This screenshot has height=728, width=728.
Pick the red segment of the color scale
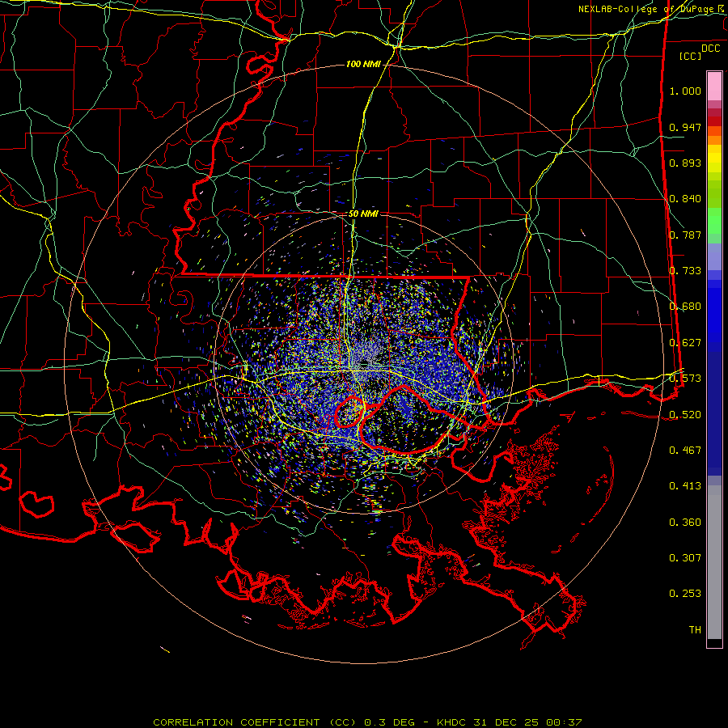[714, 121]
